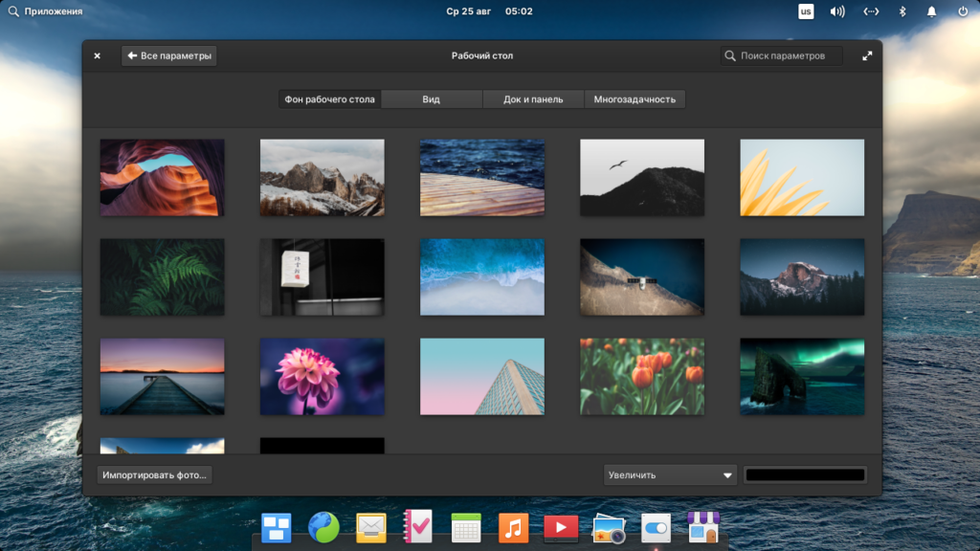
Task: Open the notifications bell indicator
Action: (x=931, y=11)
